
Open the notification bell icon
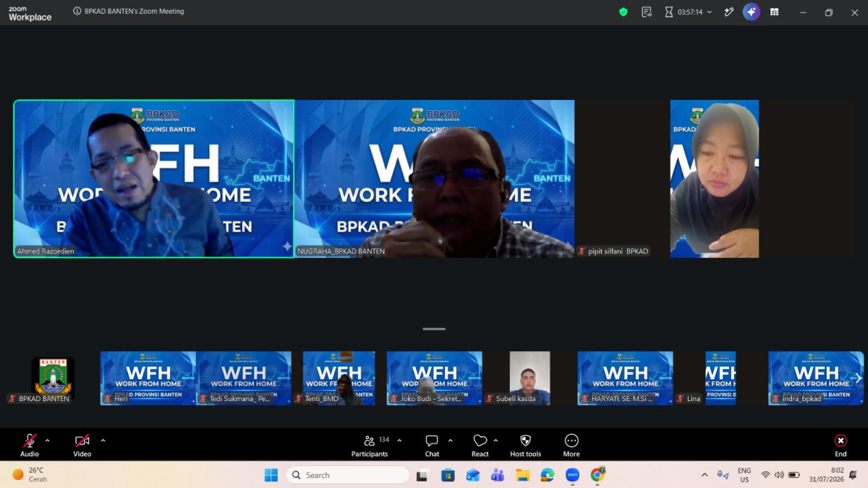coord(854,475)
